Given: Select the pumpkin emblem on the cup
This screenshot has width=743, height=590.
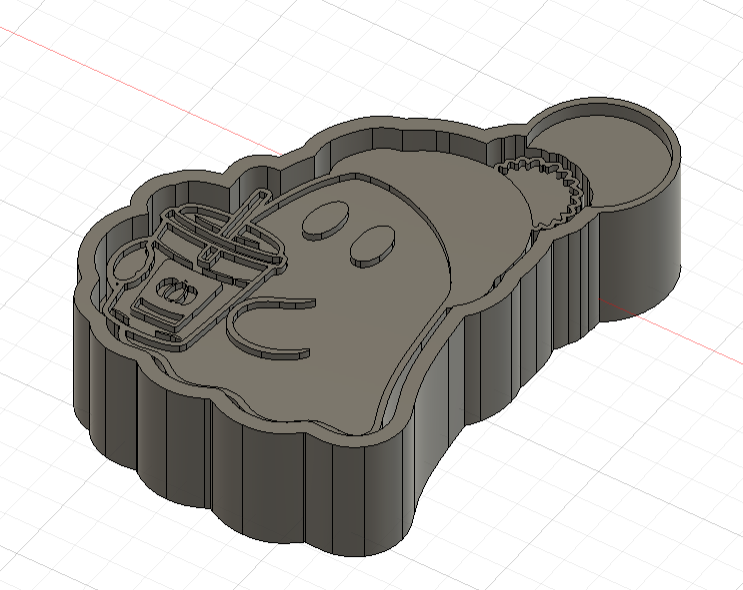Looking at the screenshot, I should [177, 290].
